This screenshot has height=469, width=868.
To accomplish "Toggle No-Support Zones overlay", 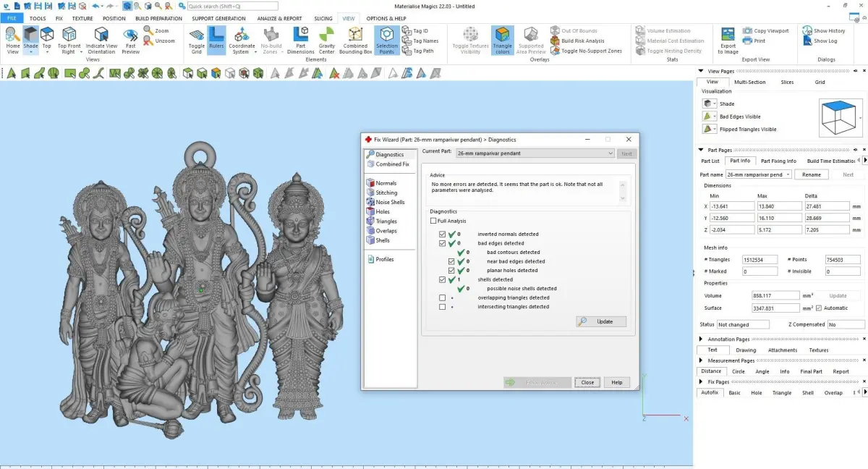I will [586, 51].
